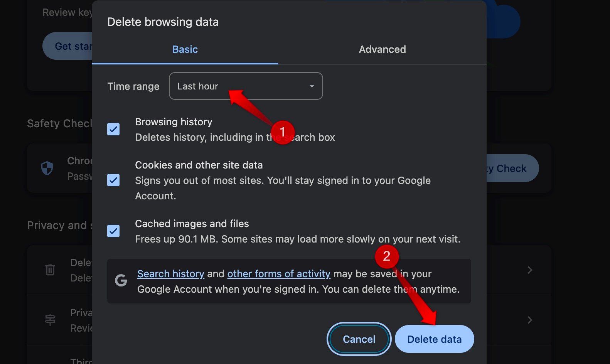Click the trash can icon in settings
This screenshot has width=610, height=364.
(x=50, y=270)
